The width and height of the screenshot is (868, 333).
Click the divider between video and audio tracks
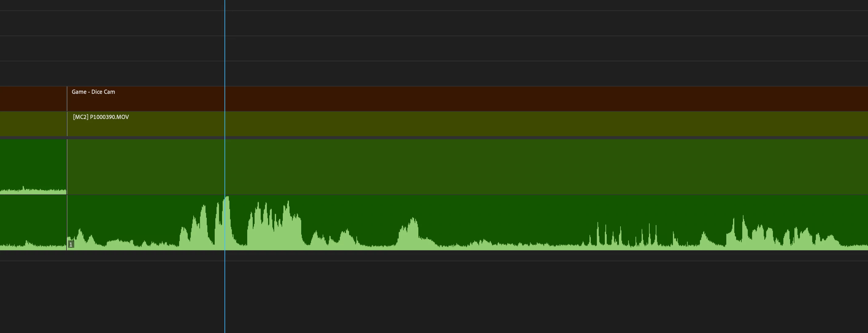coord(434,138)
